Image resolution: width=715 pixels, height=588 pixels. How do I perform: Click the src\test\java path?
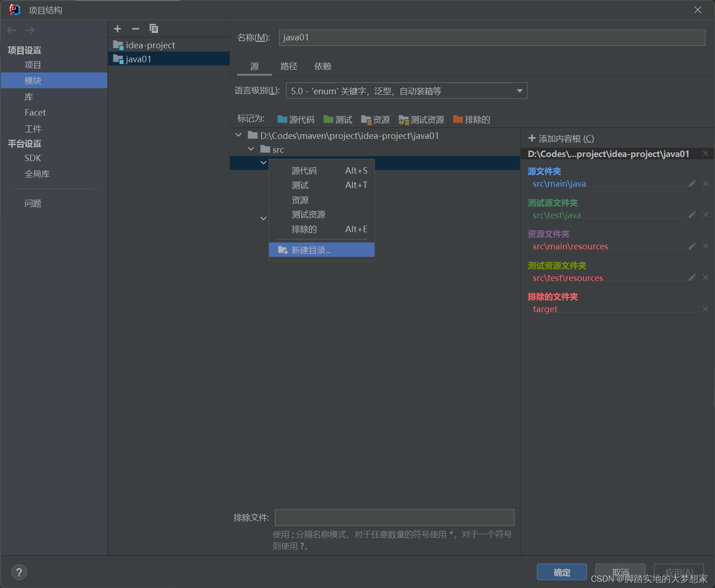557,215
